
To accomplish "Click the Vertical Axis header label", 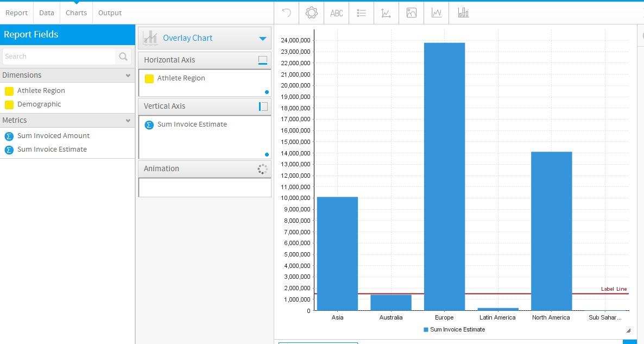I will pyautogui.click(x=165, y=106).
